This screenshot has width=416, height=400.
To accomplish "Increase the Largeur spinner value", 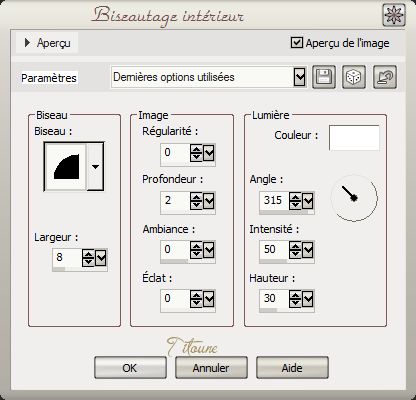I will coord(88,255).
